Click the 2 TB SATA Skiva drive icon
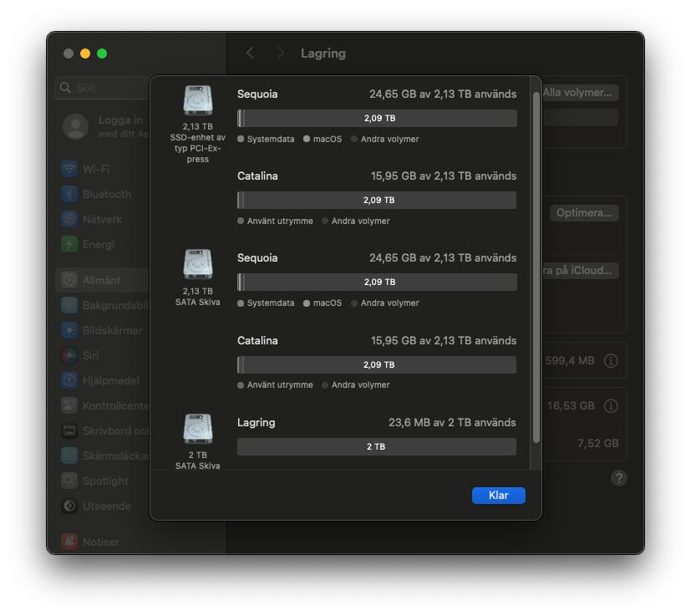691x616 pixels. click(198, 430)
